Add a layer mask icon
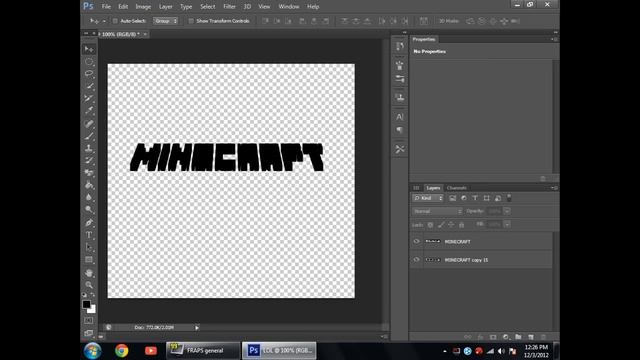The width and height of the screenshot is (640, 360). point(493,337)
